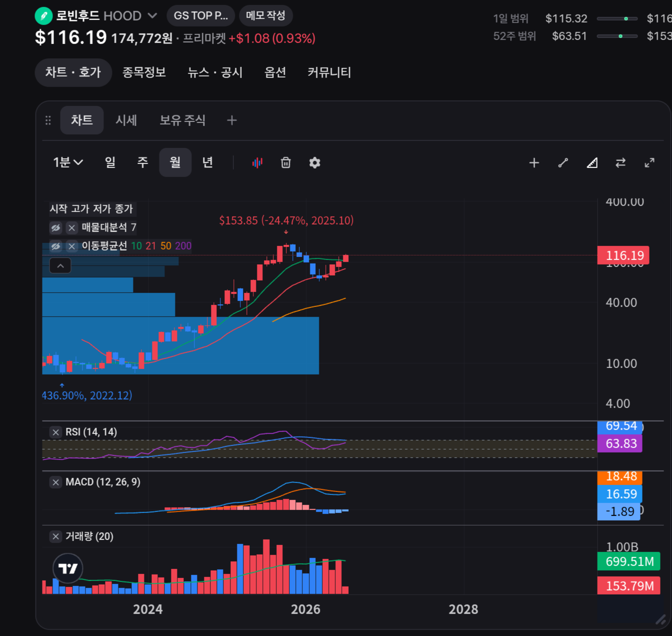672x636 pixels.
Task: Add a new panel tab with plus
Action: pos(232,120)
